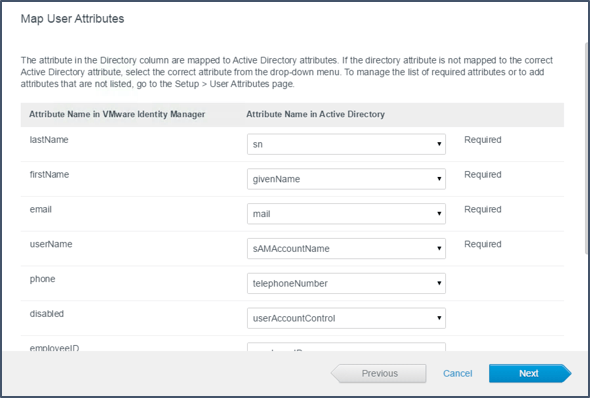Image resolution: width=590 pixels, height=398 pixels.
Task: Click the Required label in userName row
Action: point(483,244)
